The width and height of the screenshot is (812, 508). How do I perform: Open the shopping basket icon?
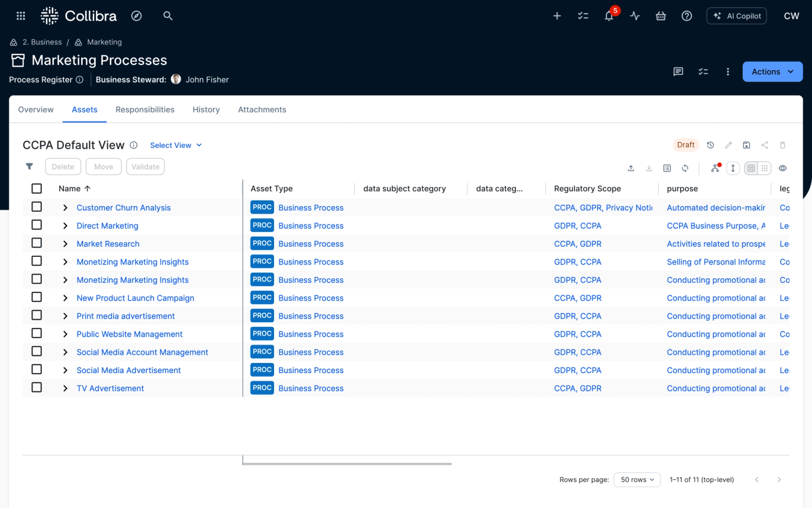(x=661, y=16)
